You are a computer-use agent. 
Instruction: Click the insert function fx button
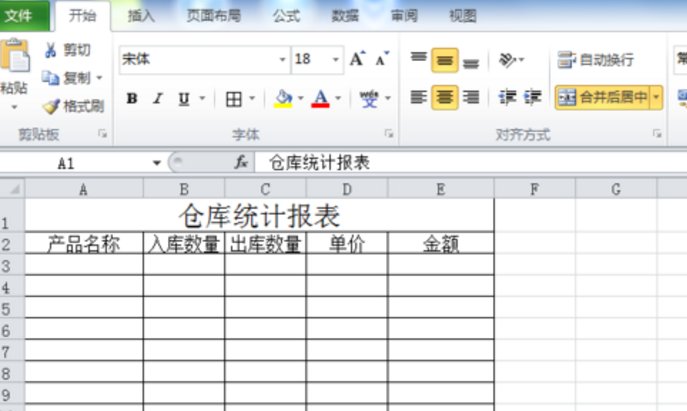241,163
